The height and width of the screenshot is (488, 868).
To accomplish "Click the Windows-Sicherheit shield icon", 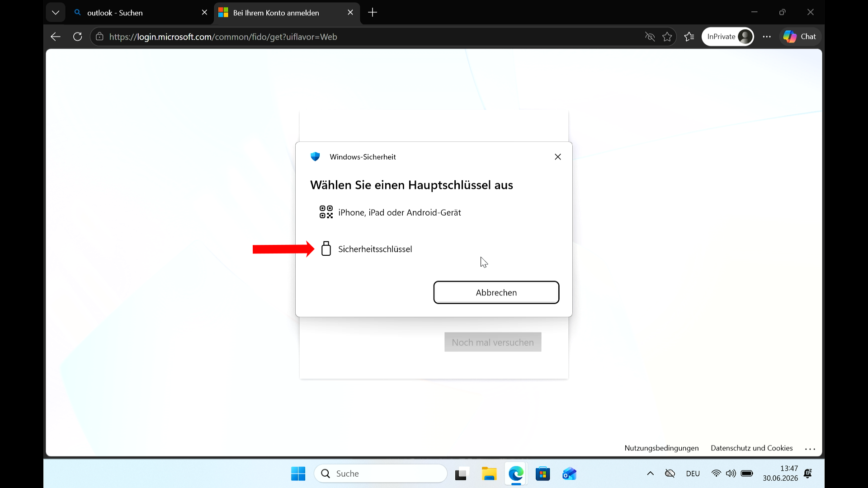I will (x=315, y=157).
